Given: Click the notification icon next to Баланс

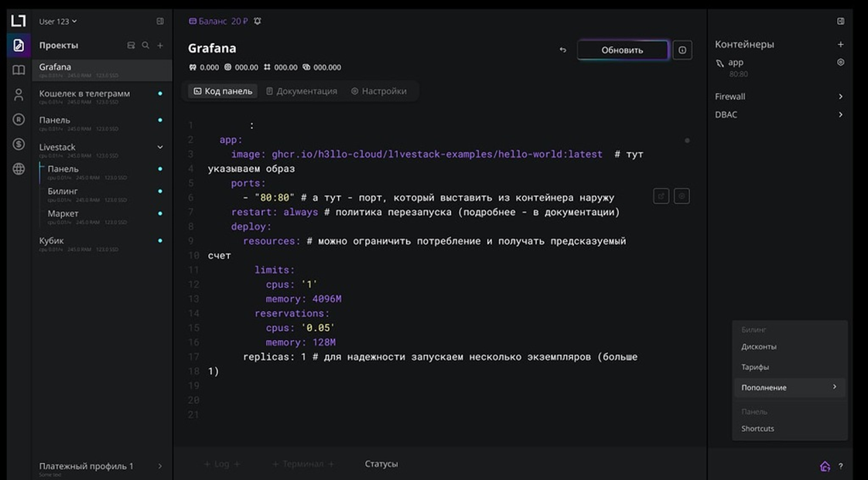Looking at the screenshot, I should point(256,21).
